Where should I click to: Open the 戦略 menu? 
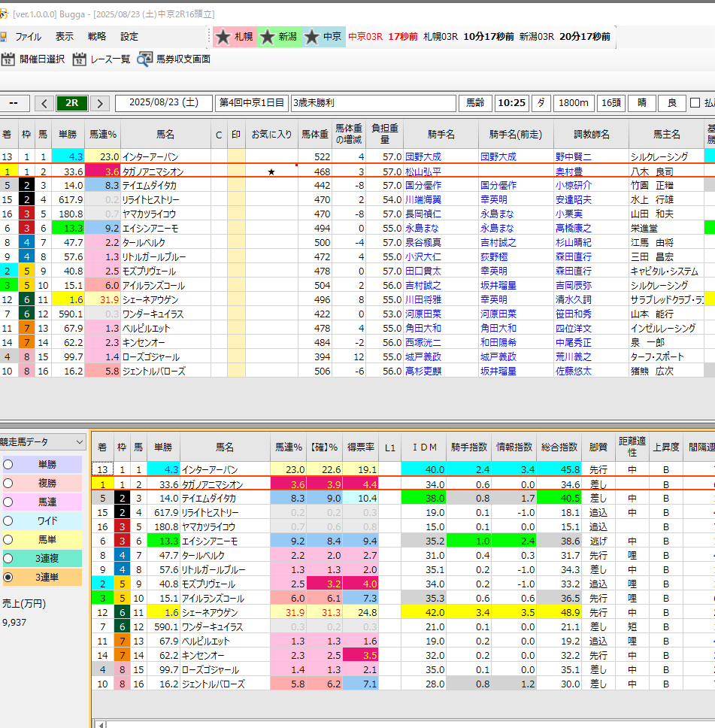pos(97,36)
